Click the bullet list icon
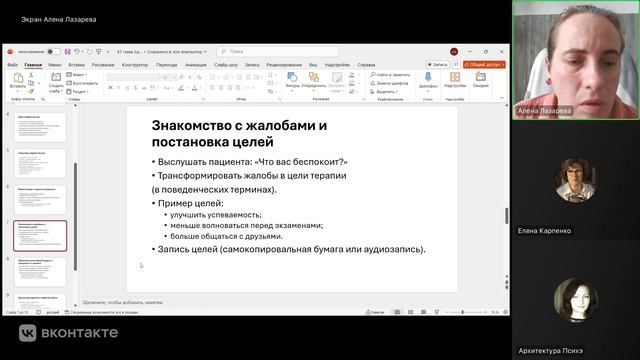Image resolution: width=640 pixels, height=360 pixels. [x=212, y=77]
